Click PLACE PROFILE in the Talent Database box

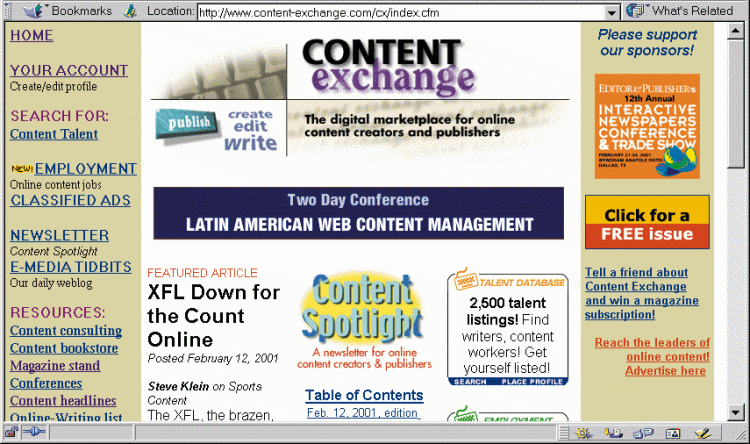point(532,382)
